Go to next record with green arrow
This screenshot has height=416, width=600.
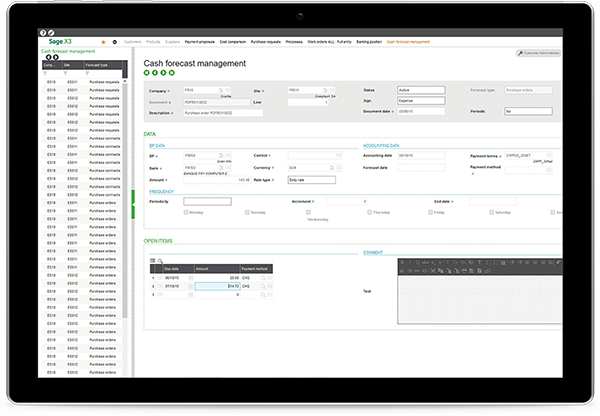tap(163, 73)
